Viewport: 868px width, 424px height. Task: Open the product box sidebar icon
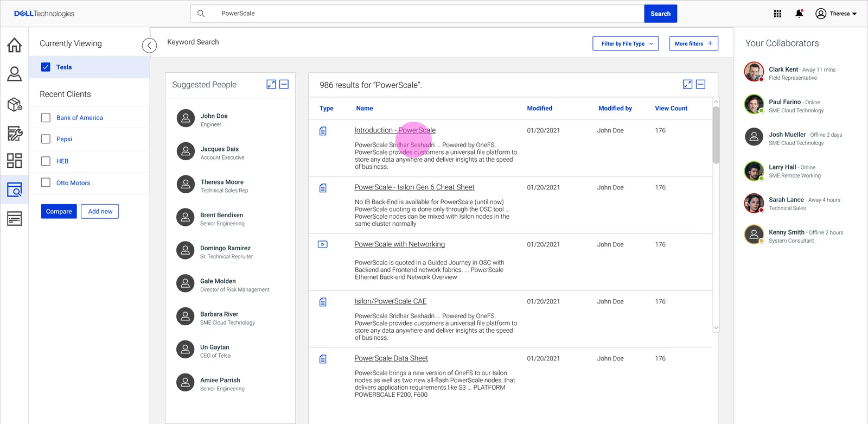pyautogui.click(x=15, y=104)
